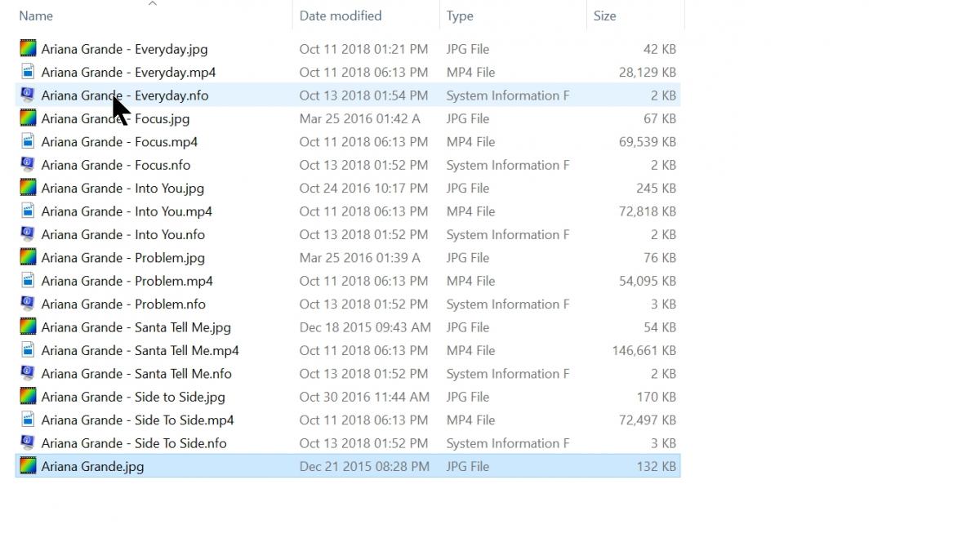Select file name Ariana Grande - Focus.mp4
This screenshot has height=542, width=980.
[x=119, y=141]
